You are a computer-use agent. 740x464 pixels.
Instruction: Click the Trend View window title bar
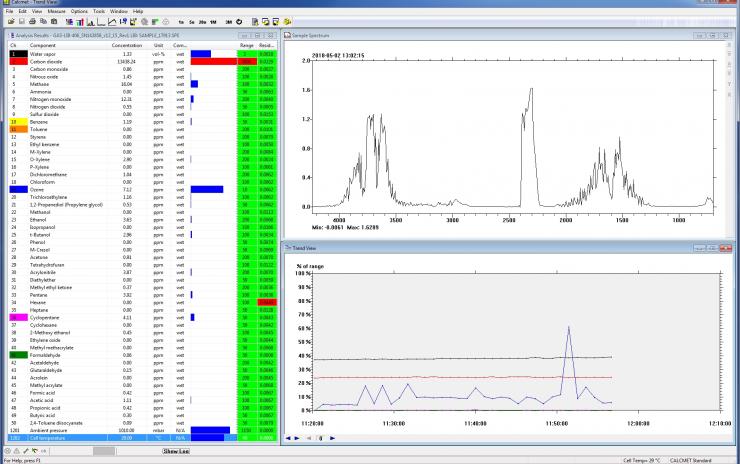(x=508, y=248)
